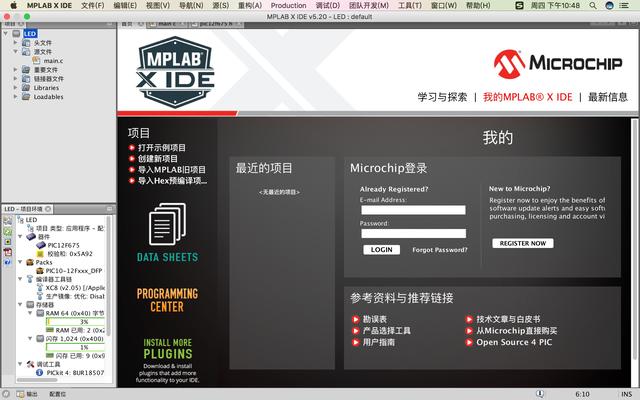This screenshot has width=640, height=400.
Task: Expand the Loadables node arrow
Action: (16, 96)
